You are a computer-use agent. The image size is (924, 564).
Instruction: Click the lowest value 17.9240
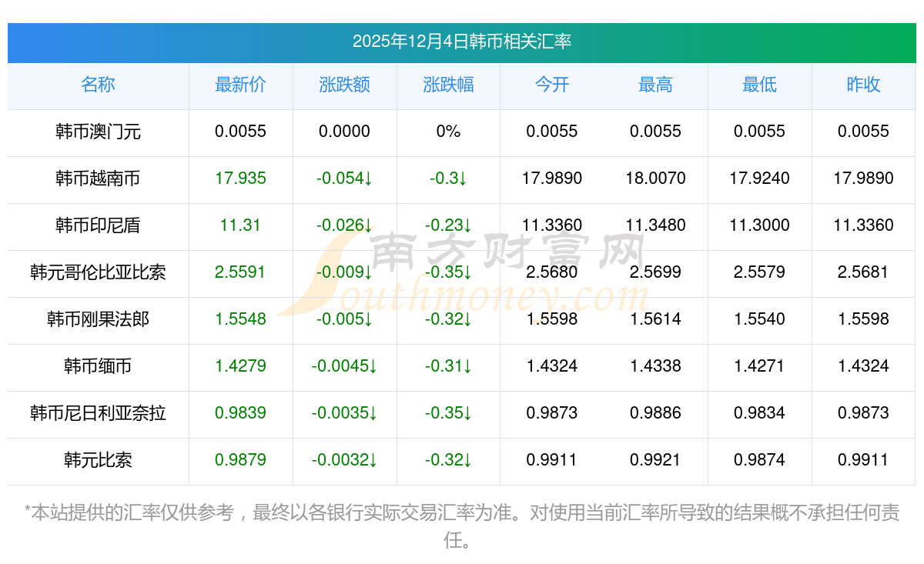[x=759, y=179]
